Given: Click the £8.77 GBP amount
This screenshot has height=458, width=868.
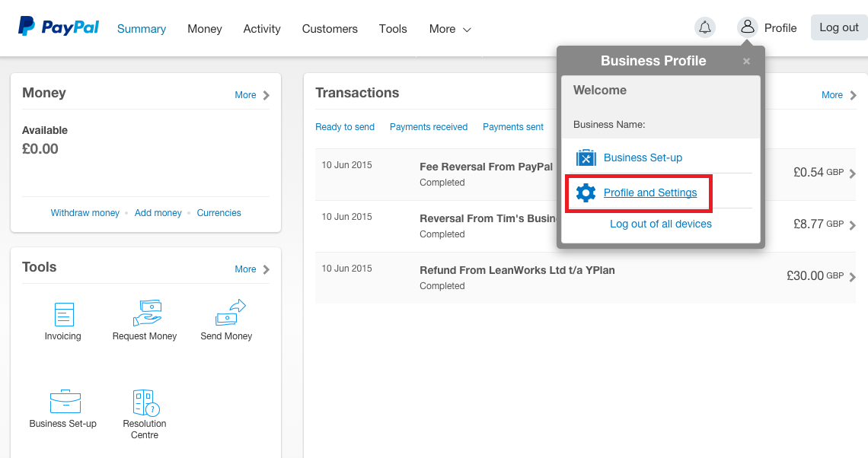Looking at the screenshot, I should click(x=819, y=224).
